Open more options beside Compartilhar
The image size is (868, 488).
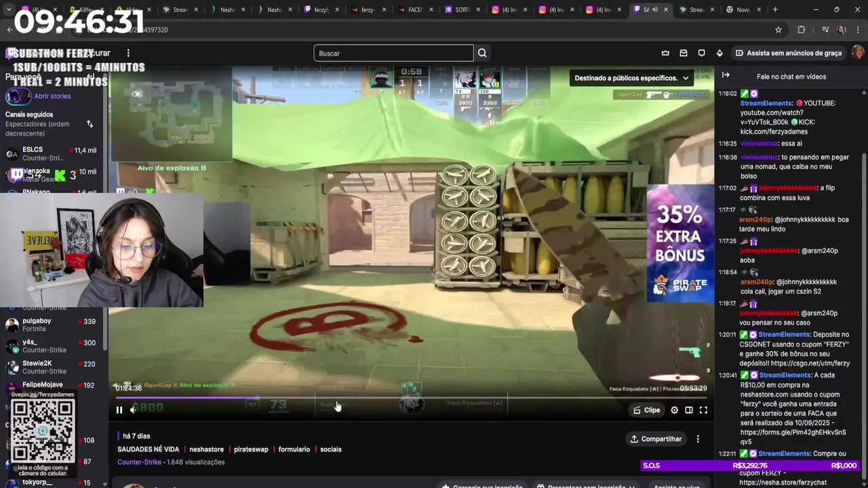(x=698, y=439)
